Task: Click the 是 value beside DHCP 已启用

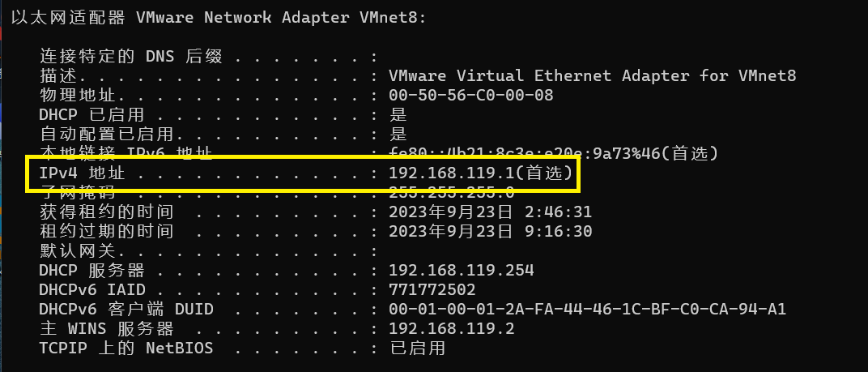Action: point(398,115)
